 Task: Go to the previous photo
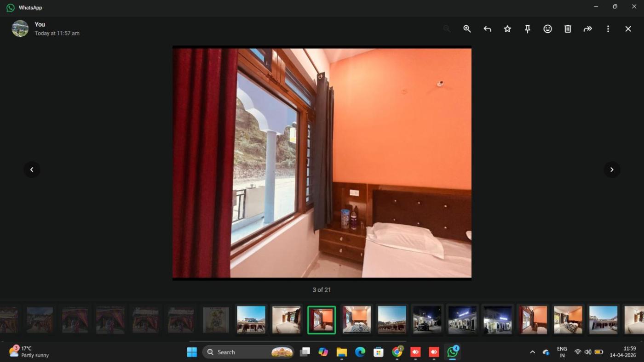(x=32, y=170)
